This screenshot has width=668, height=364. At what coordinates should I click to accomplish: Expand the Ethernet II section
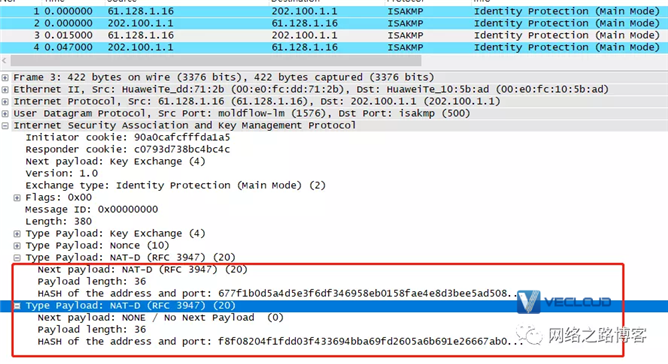(5, 90)
